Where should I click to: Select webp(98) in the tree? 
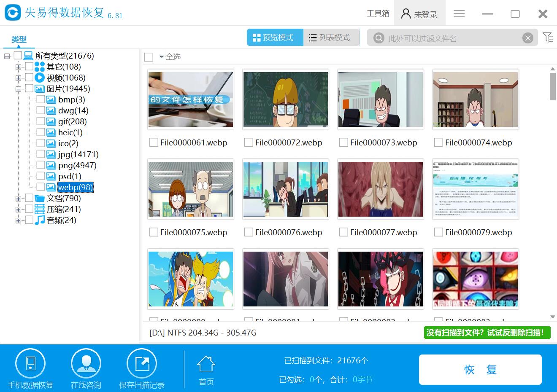75,187
